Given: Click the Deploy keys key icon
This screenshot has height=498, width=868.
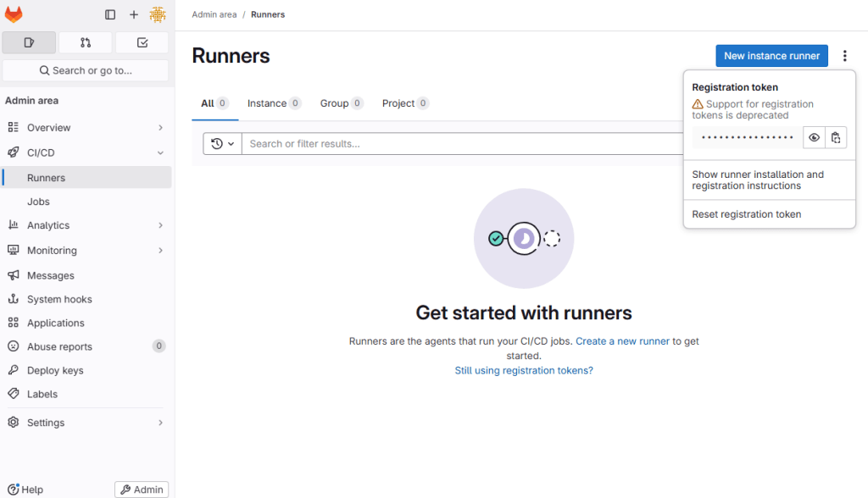Looking at the screenshot, I should 14,370.
